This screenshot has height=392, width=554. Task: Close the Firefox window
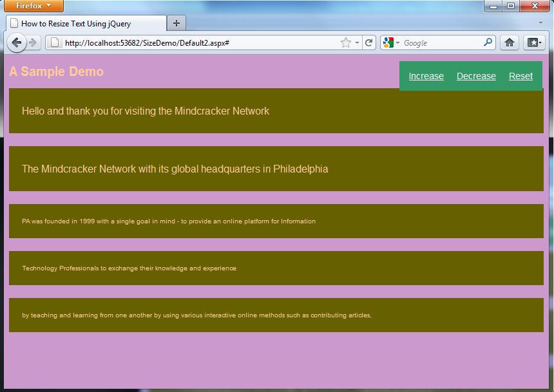tap(535, 6)
